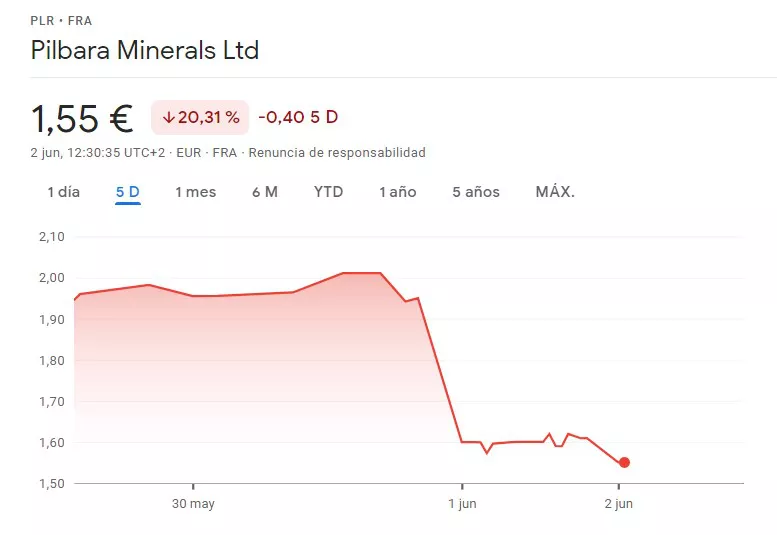The image size is (777, 535).
Task: Switch chart to 6 M range
Action: pos(265,192)
